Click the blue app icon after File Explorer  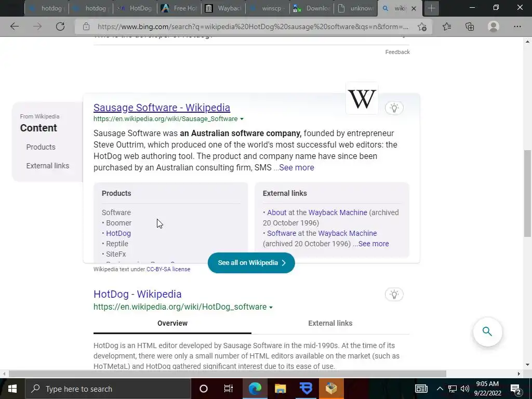pos(305,389)
